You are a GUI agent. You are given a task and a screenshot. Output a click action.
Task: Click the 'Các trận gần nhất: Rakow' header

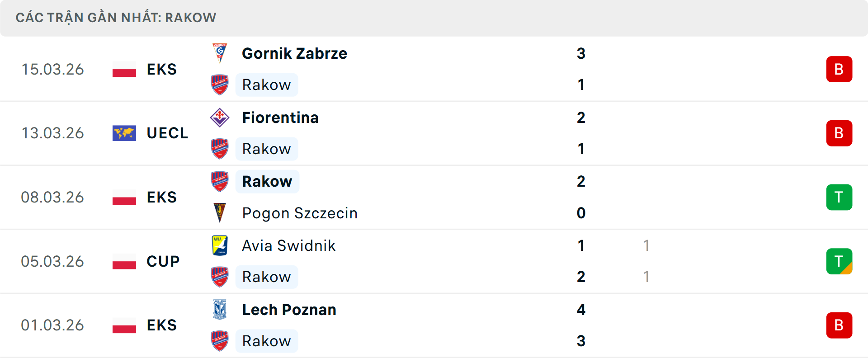(x=116, y=18)
